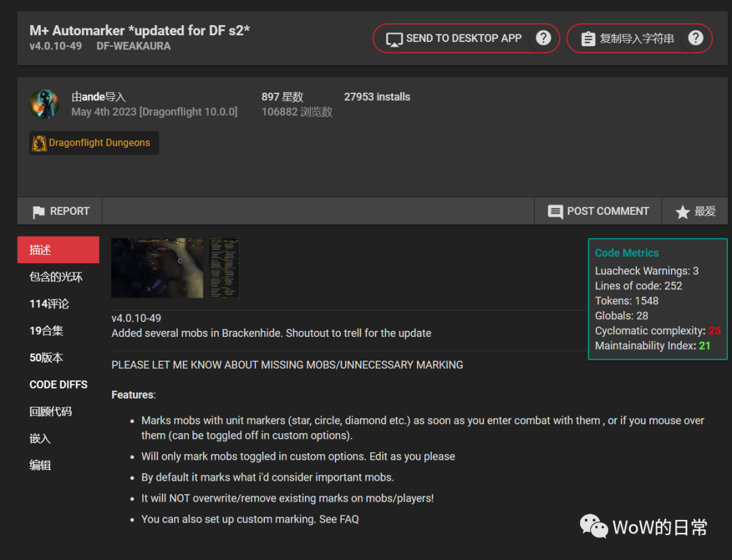Click the favorite star icon
Image resolution: width=732 pixels, height=560 pixels.
[683, 212]
